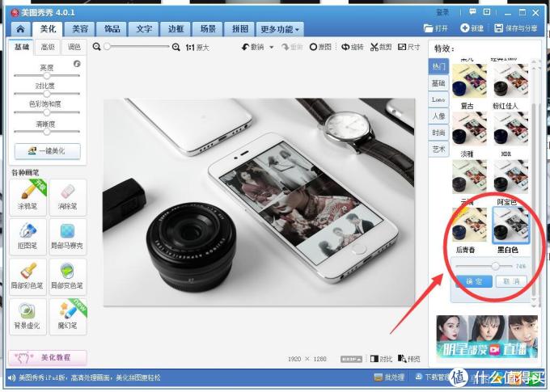
Task: Switch to the 美容 tab
Action: pos(80,29)
